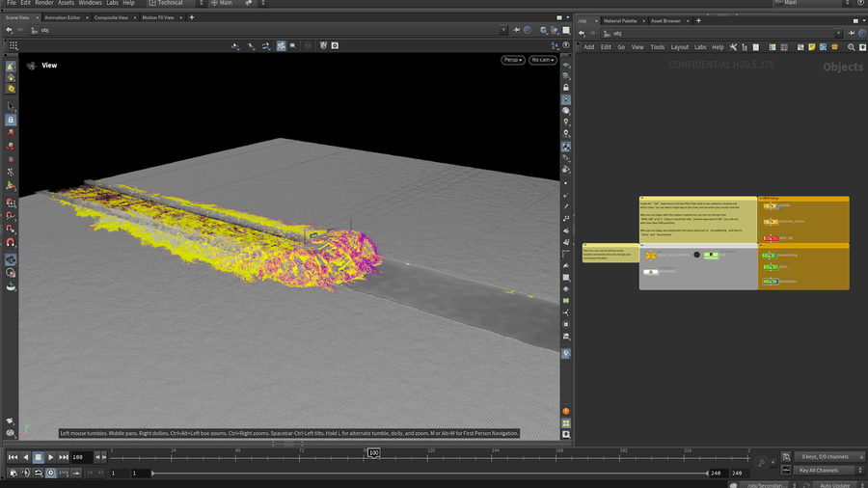Open the Layout menu in network editor
The height and width of the screenshot is (488, 868).
pos(680,47)
